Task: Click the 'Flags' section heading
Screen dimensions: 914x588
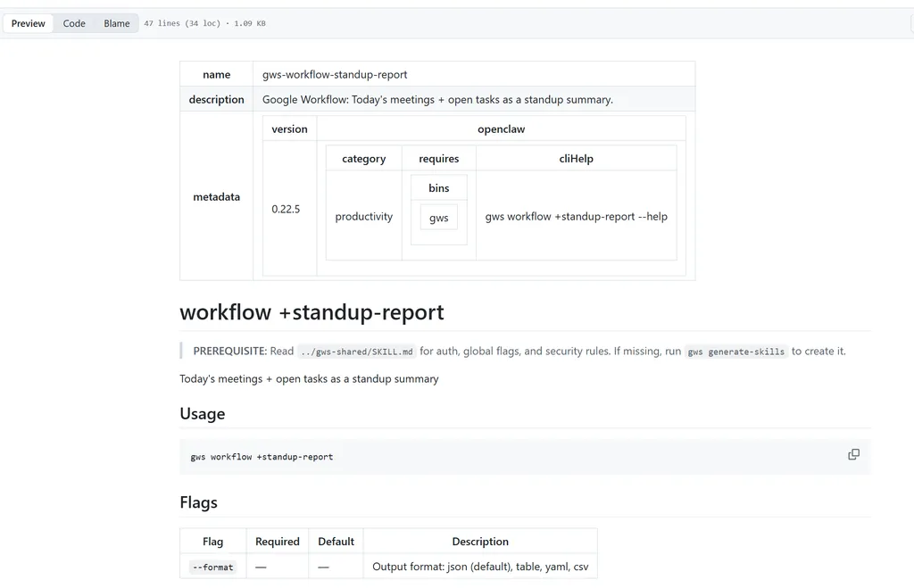Action: [198, 502]
